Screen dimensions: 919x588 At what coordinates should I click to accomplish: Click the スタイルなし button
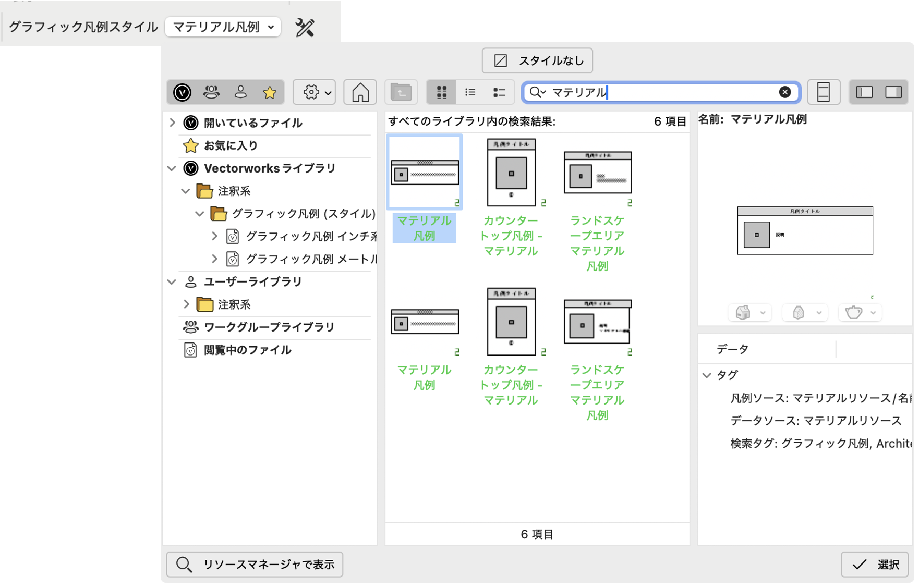point(537,61)
